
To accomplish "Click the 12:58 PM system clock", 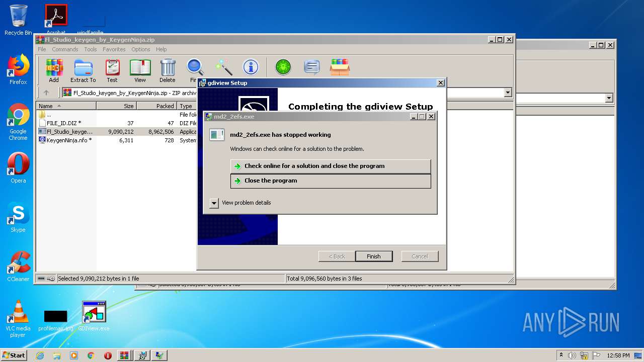I will [x=618, y=355].
